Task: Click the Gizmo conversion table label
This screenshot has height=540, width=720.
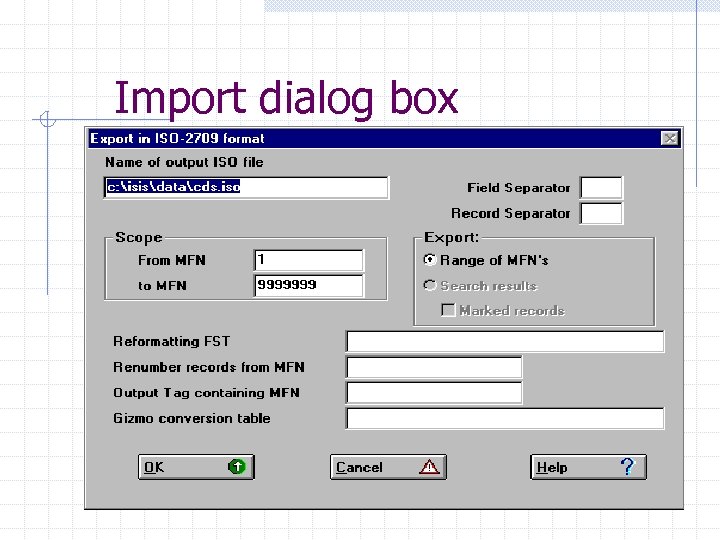Action: 191,418
